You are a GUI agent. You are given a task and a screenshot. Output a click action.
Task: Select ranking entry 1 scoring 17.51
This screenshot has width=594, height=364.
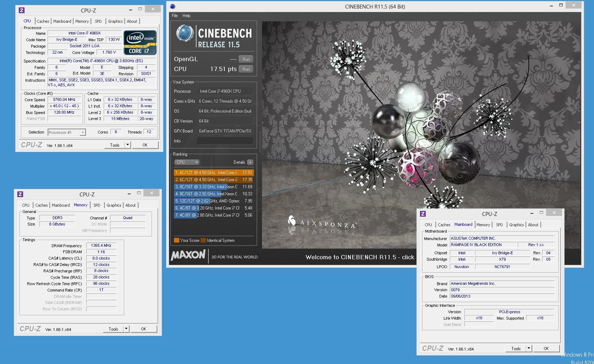click(x=214, y=173)
